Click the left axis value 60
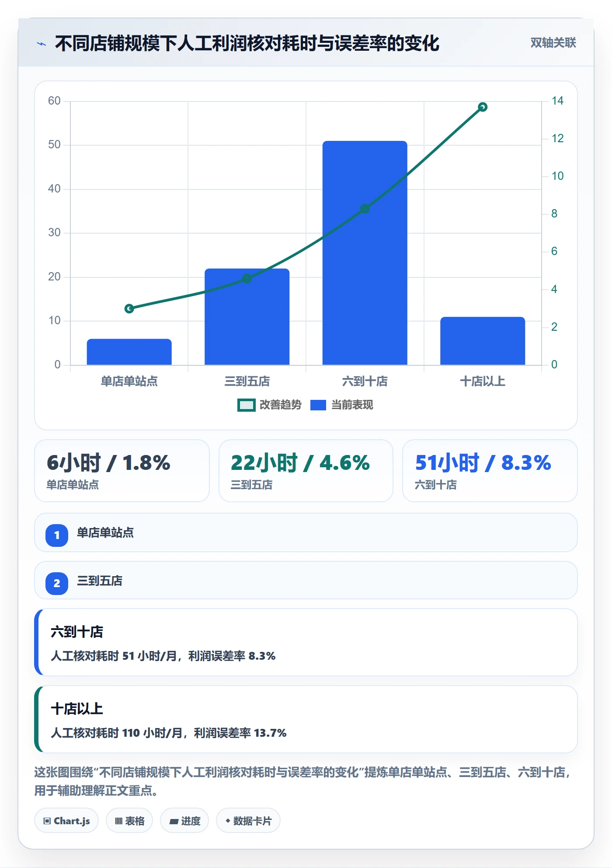Viewport: 612px width, 868px height. [54, 101]
